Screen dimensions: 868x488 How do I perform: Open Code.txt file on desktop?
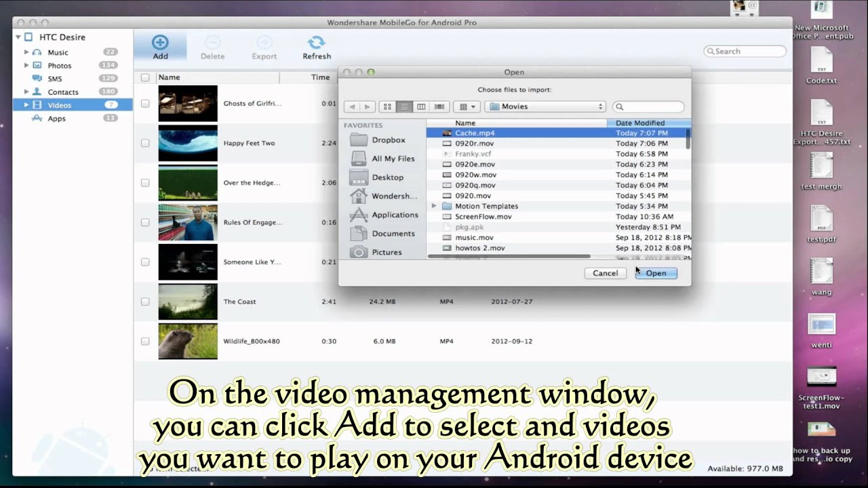click(x=821, y=66)
